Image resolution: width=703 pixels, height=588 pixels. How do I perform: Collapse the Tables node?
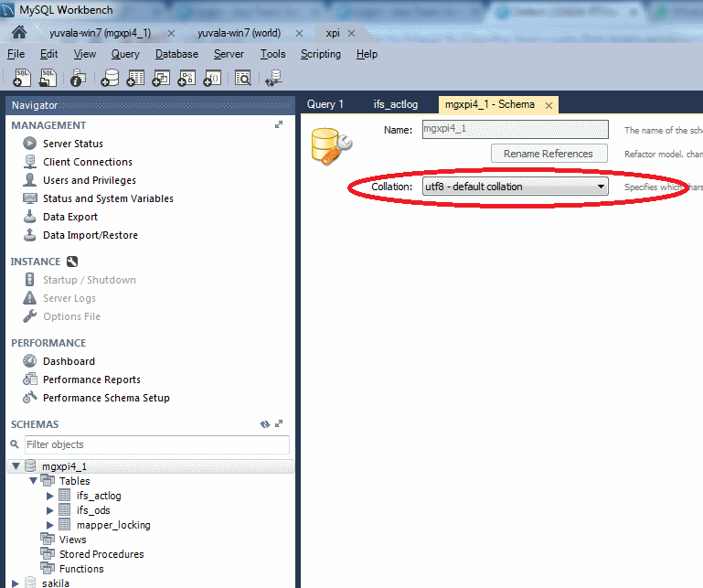(33, 481)
